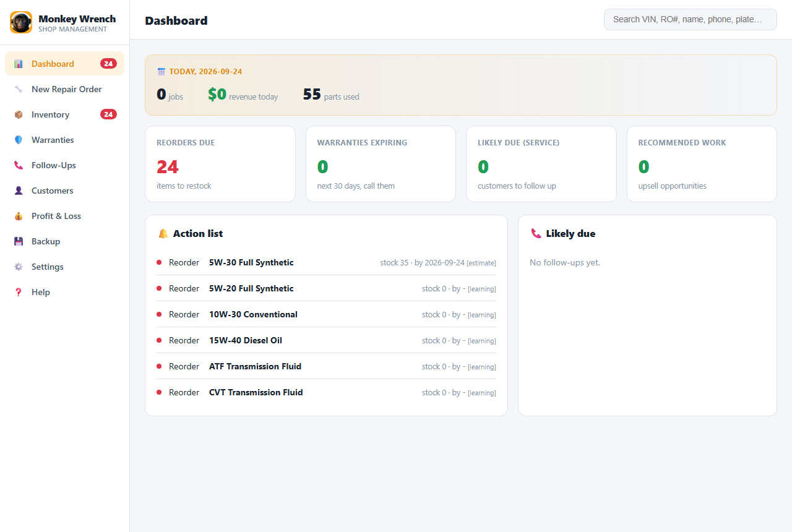Go to the Backup page

point(64,241)
